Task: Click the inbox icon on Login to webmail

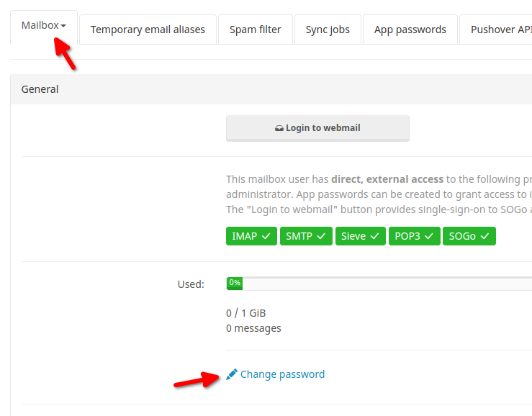Action: [279, 128]
